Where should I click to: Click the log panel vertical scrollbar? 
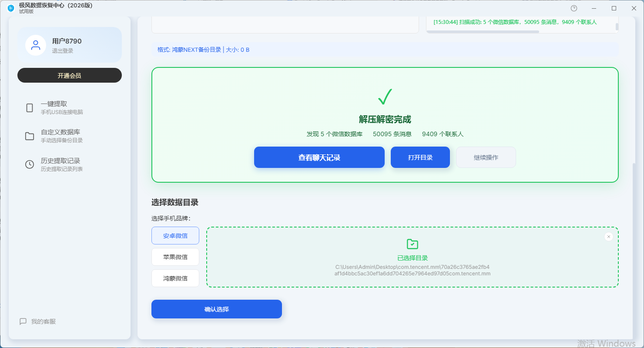coord(617,27)
